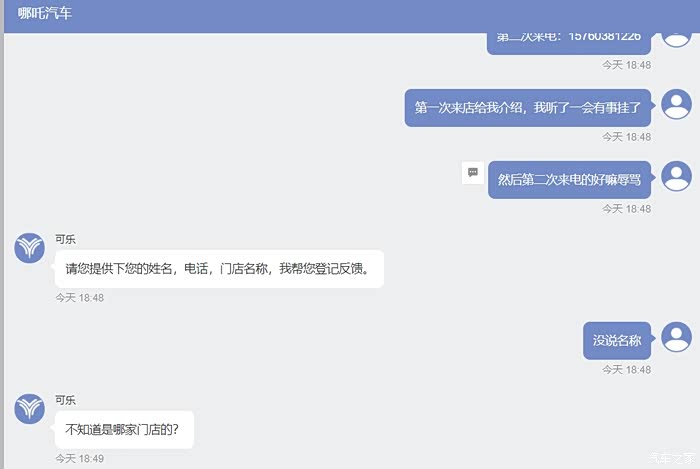This screenshot has height=469, width=700.
Task: Select agent message 不知道是哪家门店的?
Action: (x=124, y=429)
